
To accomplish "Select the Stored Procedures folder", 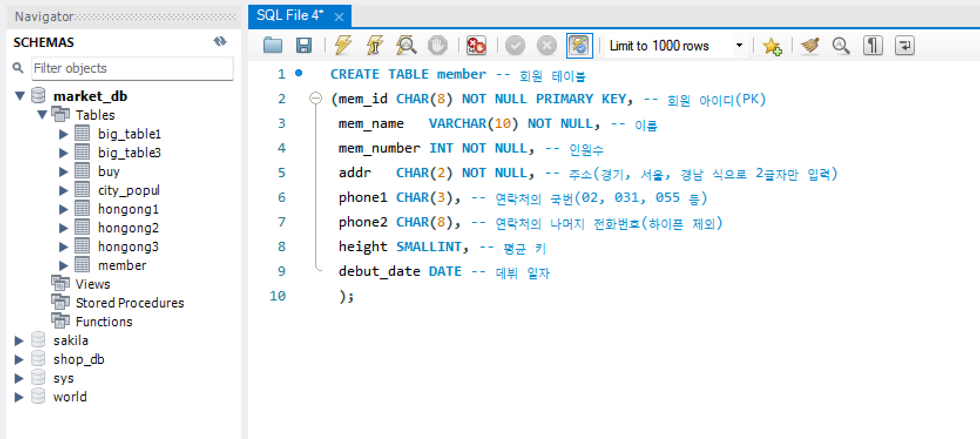I will 130,303.
